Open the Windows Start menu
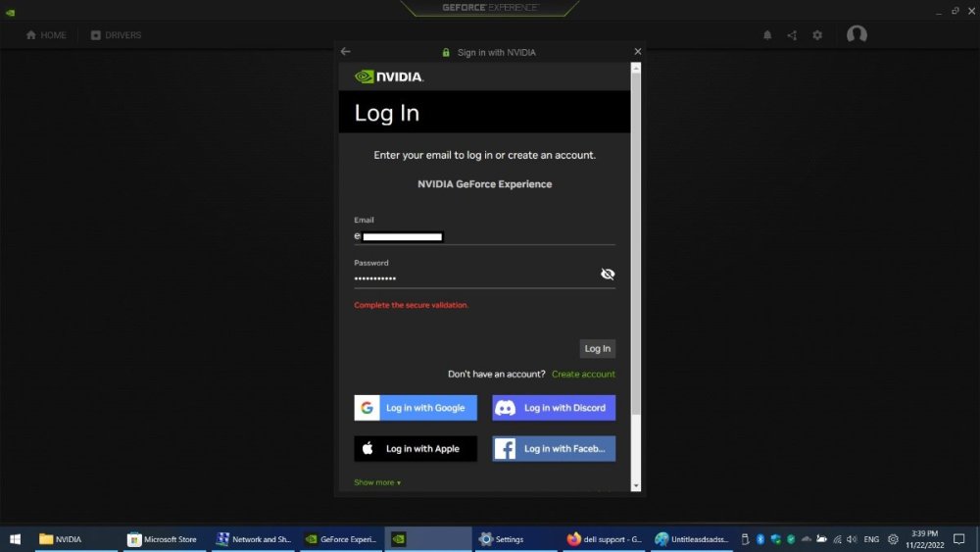Image resolution: width=980 pixels, height=552 pixels. [15, 539]
